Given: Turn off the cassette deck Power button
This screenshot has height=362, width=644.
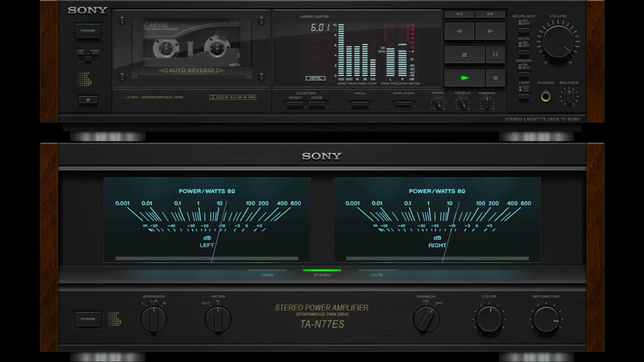Looking at the screenshot, I should [x=88, y=31].
